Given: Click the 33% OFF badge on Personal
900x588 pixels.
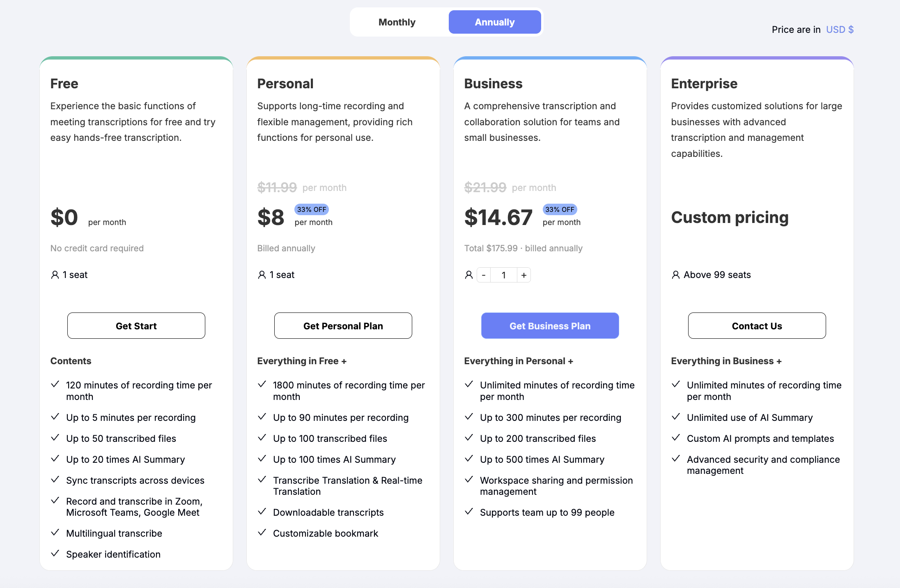Looking at the screenshot, I should [312, 209].
